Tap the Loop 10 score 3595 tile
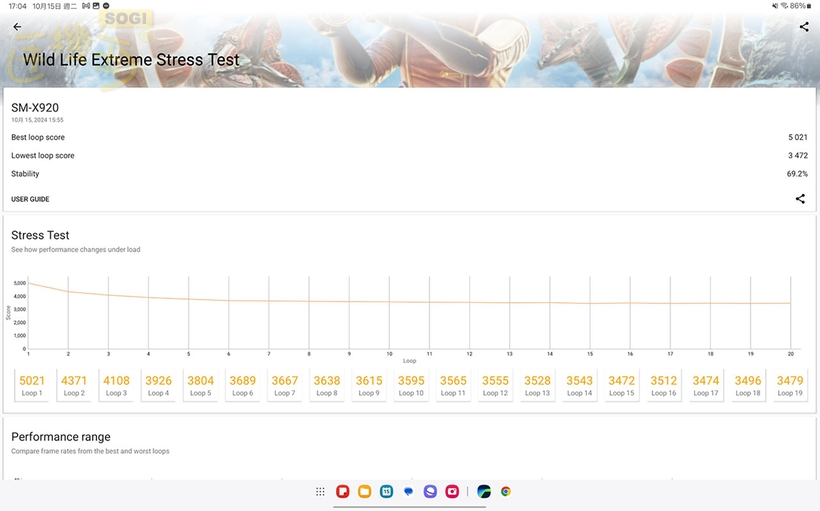820x511 pixels. tap(411, 385)
